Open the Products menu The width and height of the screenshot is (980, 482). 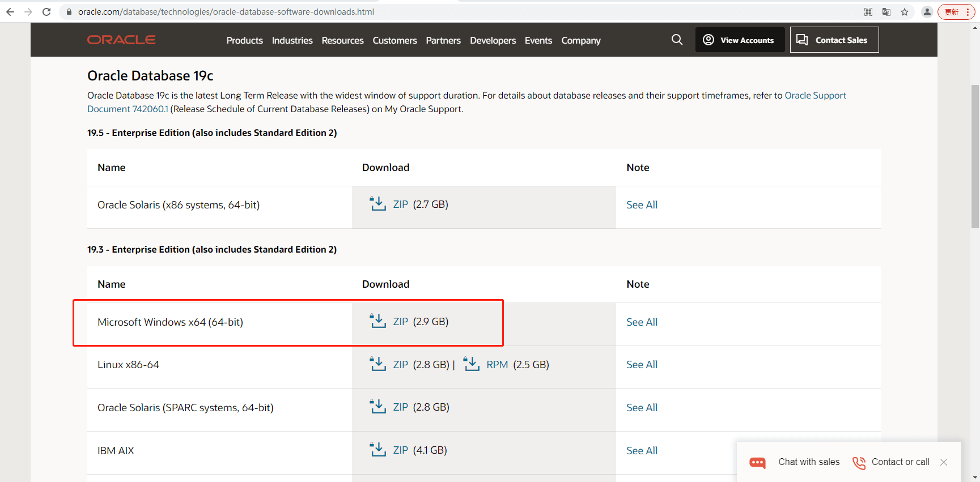[244, 40]
